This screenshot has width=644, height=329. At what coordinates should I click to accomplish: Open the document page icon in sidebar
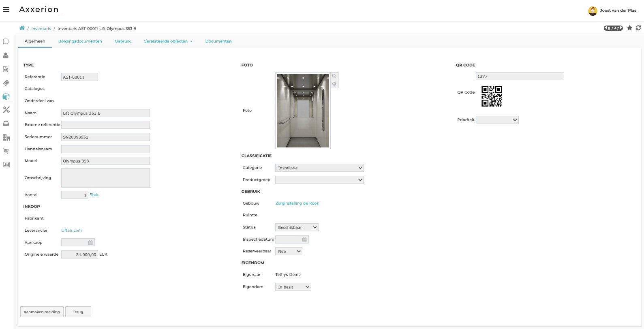tap(6, 69)
